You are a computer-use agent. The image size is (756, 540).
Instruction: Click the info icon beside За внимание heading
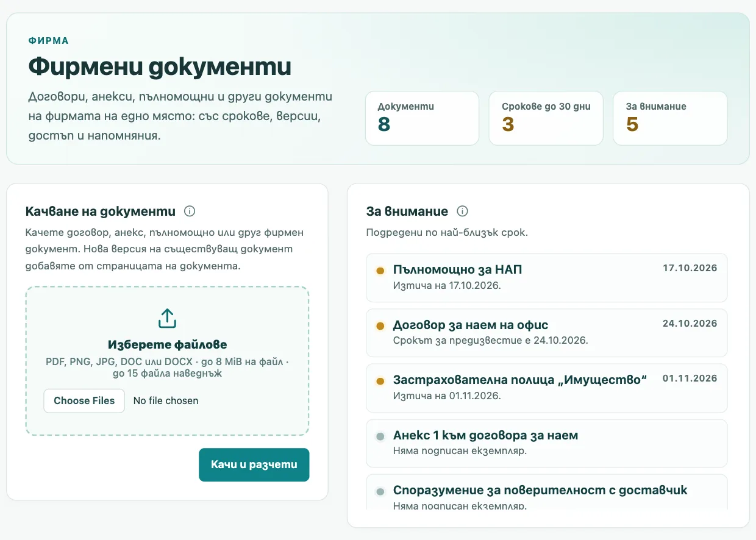click(x=462, y=211)
